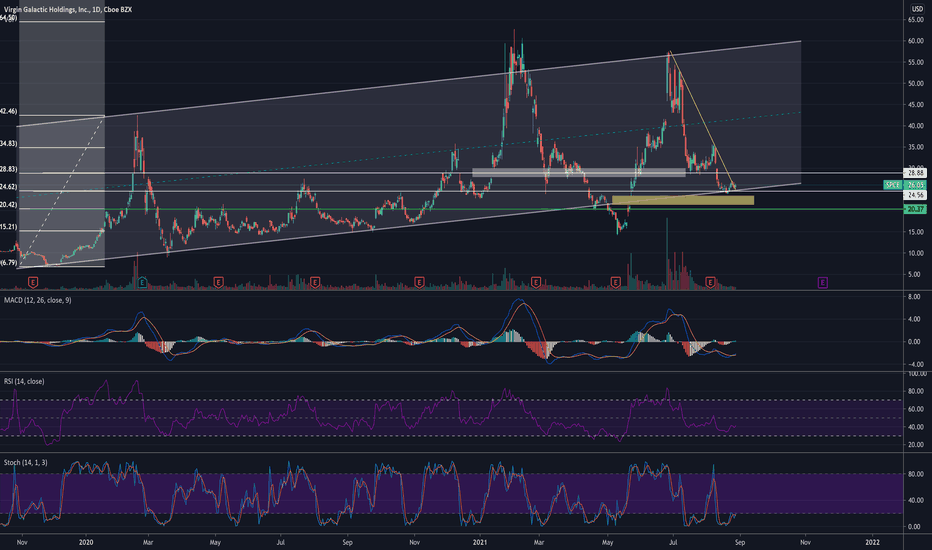Click the earnings marker near November 2019
This screenshot has width=932, height=550.
point(33,282)
